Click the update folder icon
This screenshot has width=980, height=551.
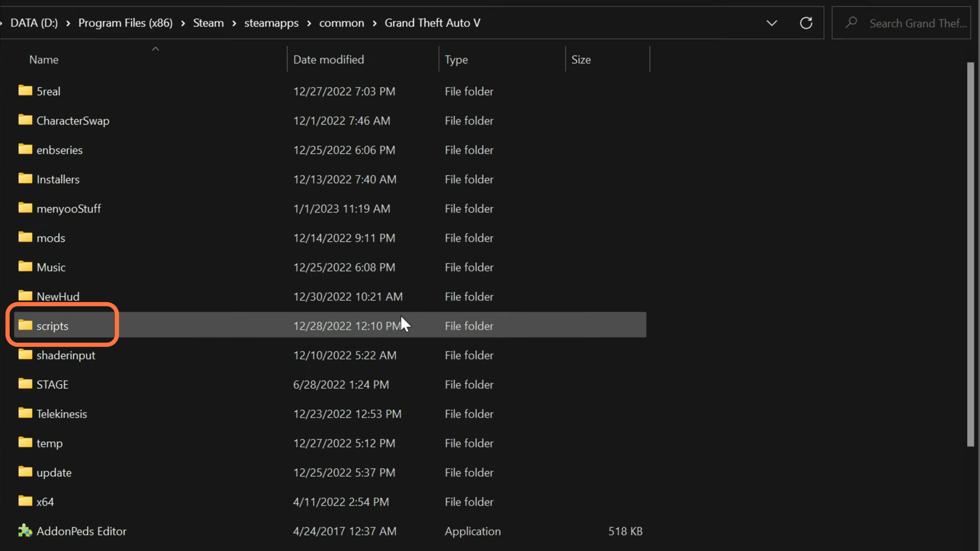25,472
